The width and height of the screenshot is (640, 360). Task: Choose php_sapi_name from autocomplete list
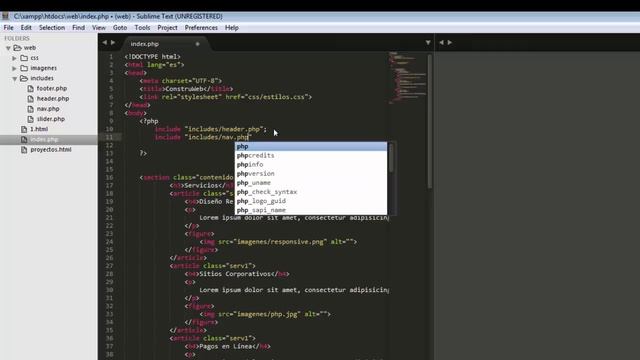tap(311, 210)
